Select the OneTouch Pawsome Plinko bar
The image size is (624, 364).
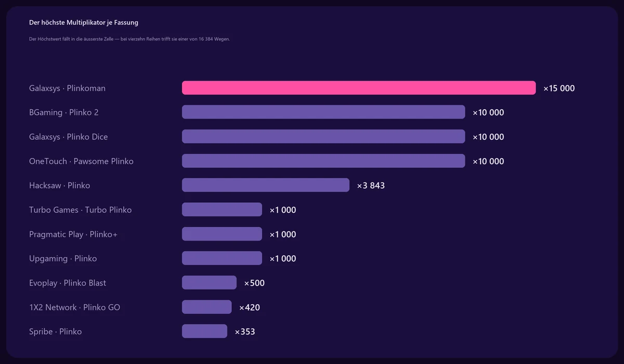click(323, 161)
